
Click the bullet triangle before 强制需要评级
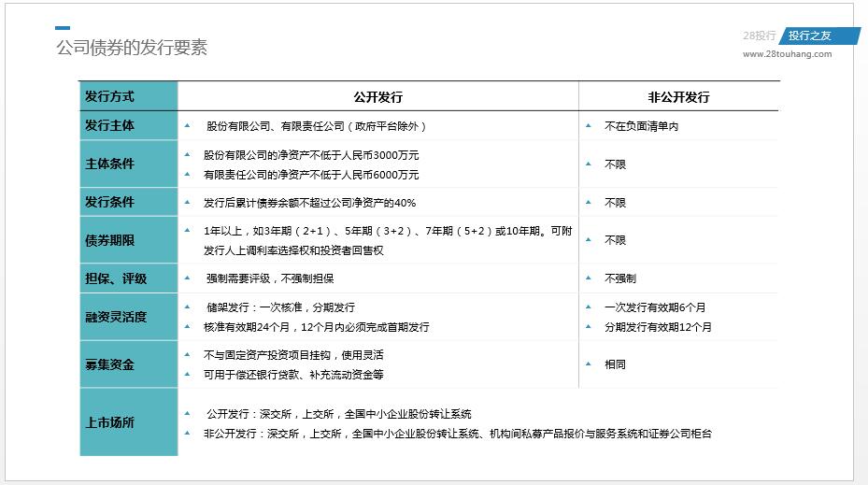(x=187, y=278)
